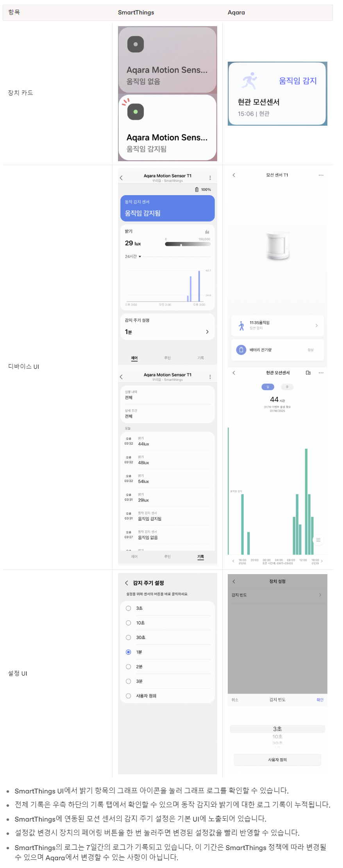Tap 취소 in the 감지 빈도 picker
Screen dimensions: 343x868
pyautogui.click(x=235, y=700)
